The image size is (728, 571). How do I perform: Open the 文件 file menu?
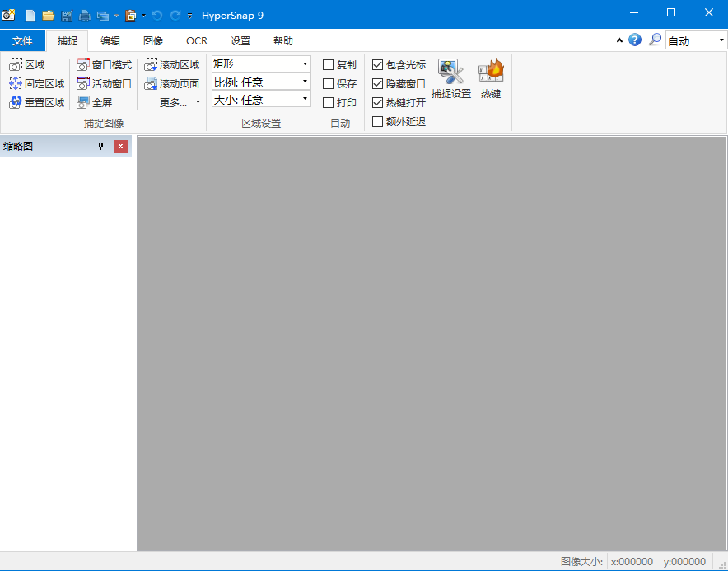(x=22, y=41)
